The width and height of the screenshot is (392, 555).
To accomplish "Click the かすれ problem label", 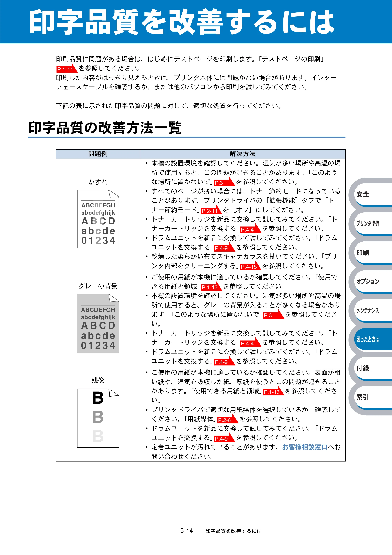I will [98, 182].
